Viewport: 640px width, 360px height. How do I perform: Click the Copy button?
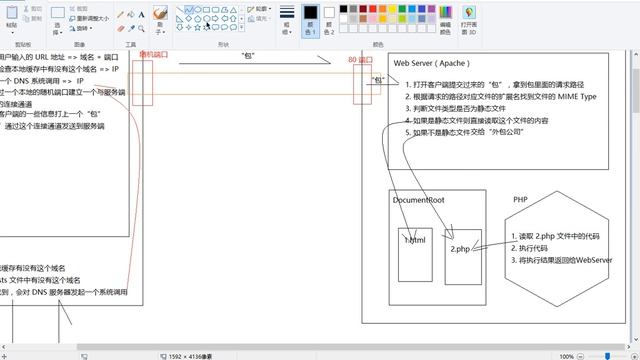(x=33, y=18)
